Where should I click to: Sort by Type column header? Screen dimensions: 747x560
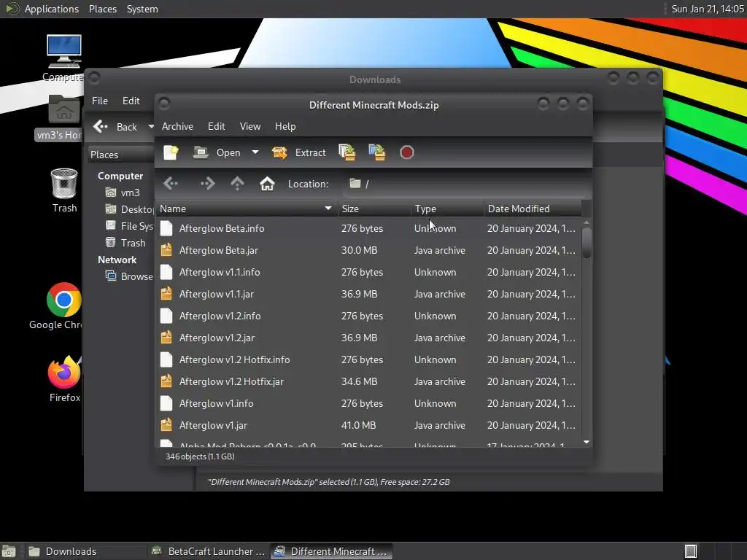point(447,209)
